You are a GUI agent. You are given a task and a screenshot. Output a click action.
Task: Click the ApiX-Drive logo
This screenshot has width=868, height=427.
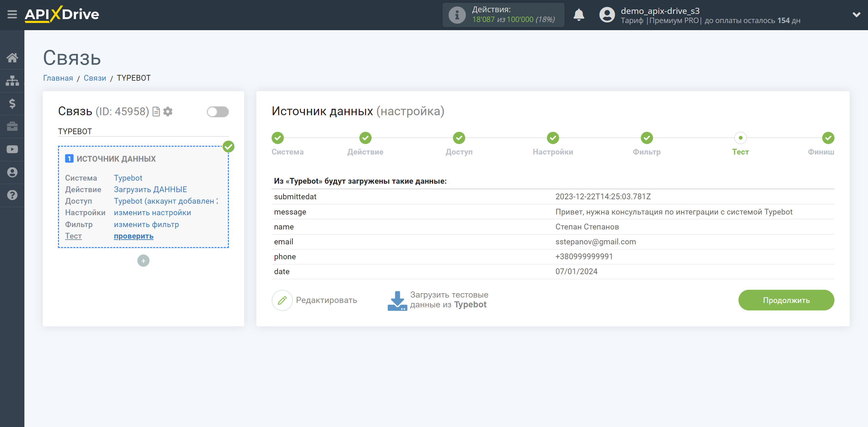[x=62, y=15]
